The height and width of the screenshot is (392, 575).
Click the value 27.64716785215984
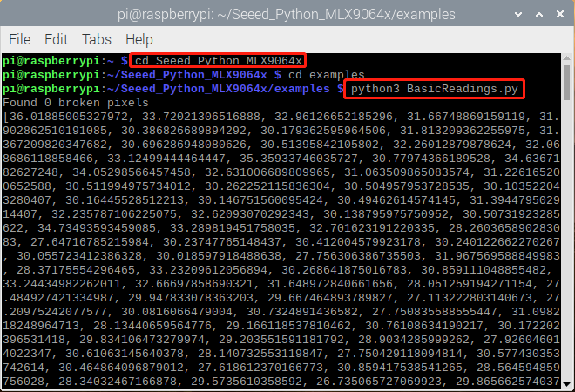90,242
